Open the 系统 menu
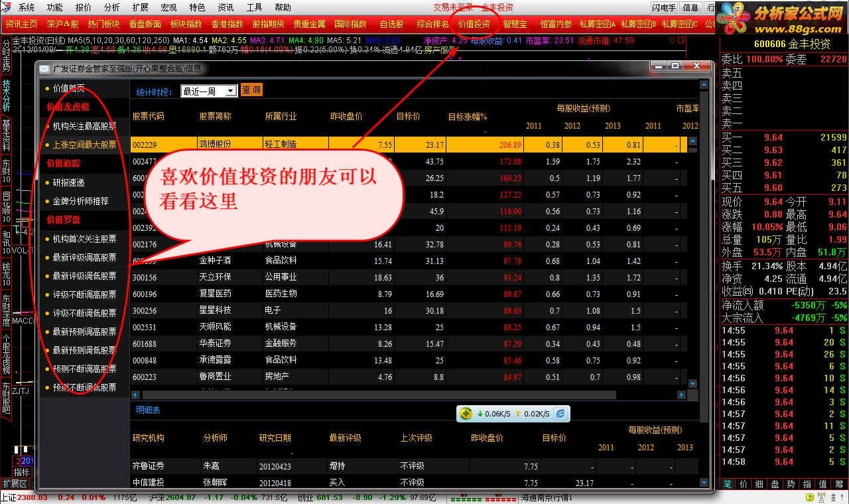The image size is (849, 504). 27,7
